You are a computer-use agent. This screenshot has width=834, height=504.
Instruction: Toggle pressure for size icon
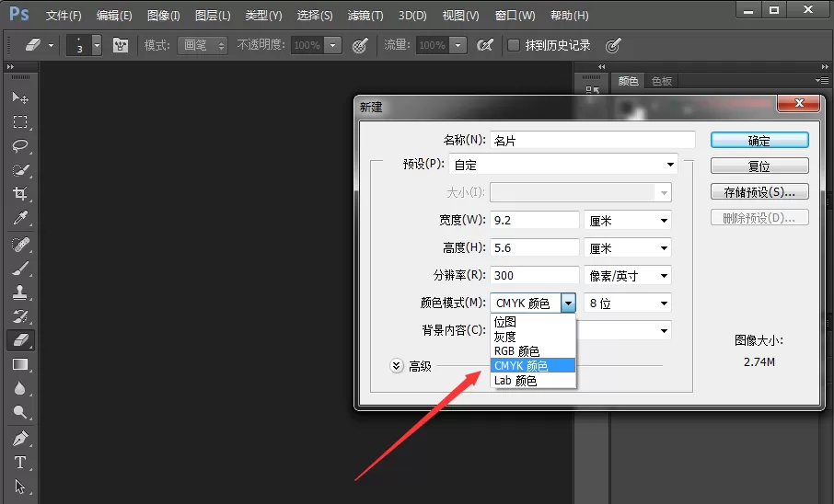(x=613, y=46)
